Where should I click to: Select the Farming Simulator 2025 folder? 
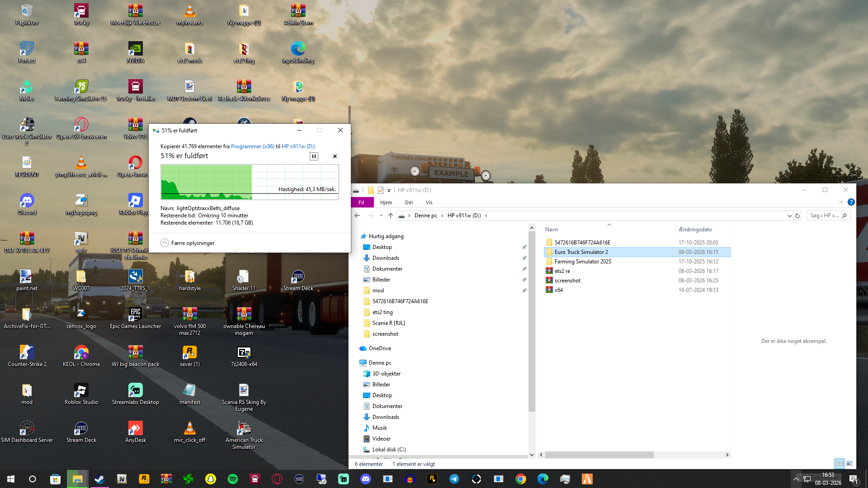click(582, 262)
